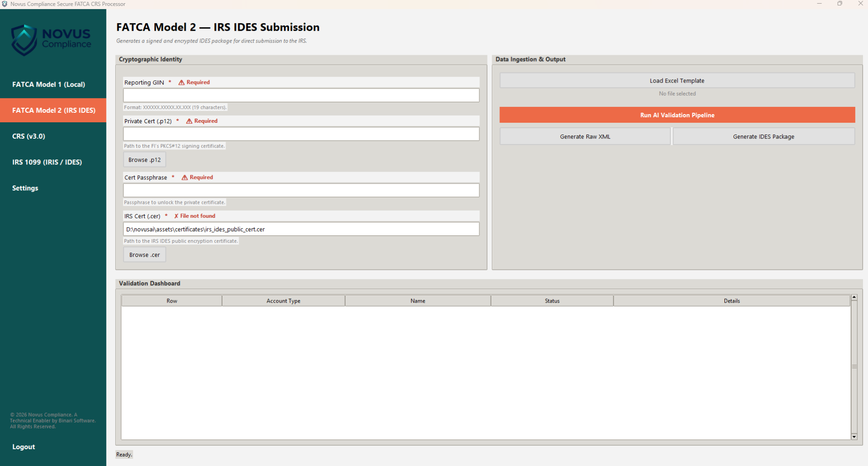Open IRS 1099 (IRIS / IDES) section
This screenshot has width=868, height=466.
pyautogui.click(x=53, y=162)
